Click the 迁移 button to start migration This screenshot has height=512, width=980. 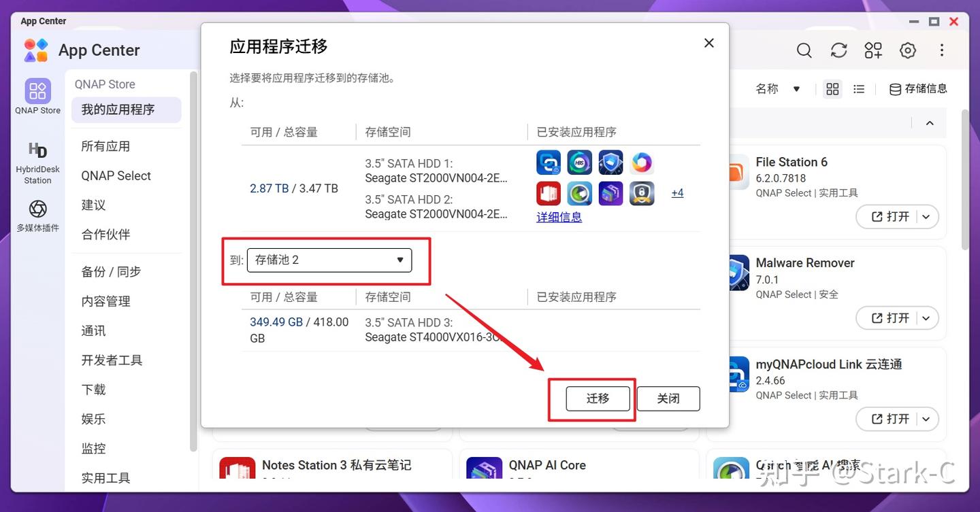598,398
